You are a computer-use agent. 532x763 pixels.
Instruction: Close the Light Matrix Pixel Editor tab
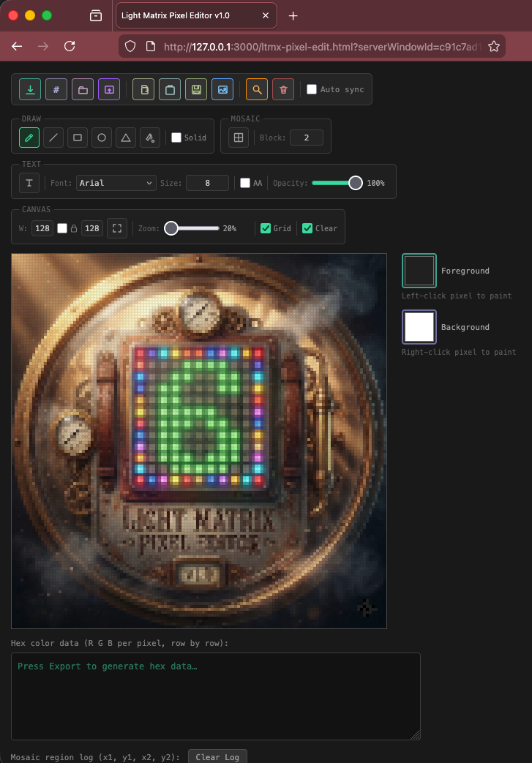266,15
